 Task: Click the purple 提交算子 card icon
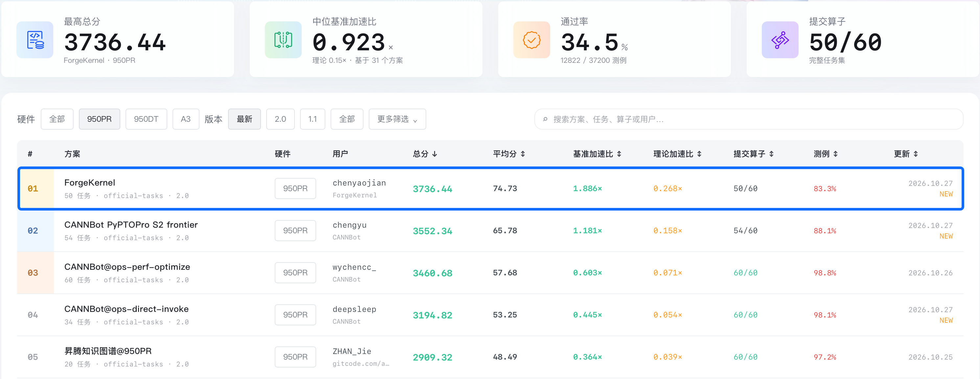pyautogui.click(x=780, y=40)
